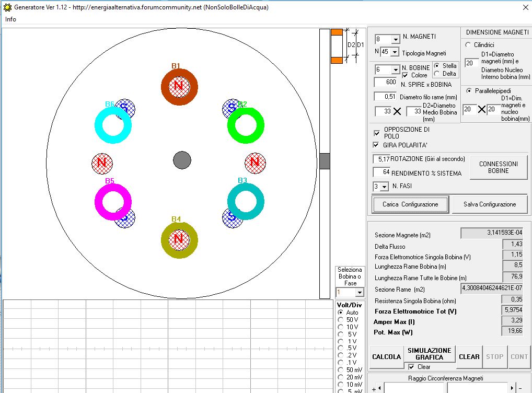Click CONNESSIONI BOBINE button

(x=499, y=167)
